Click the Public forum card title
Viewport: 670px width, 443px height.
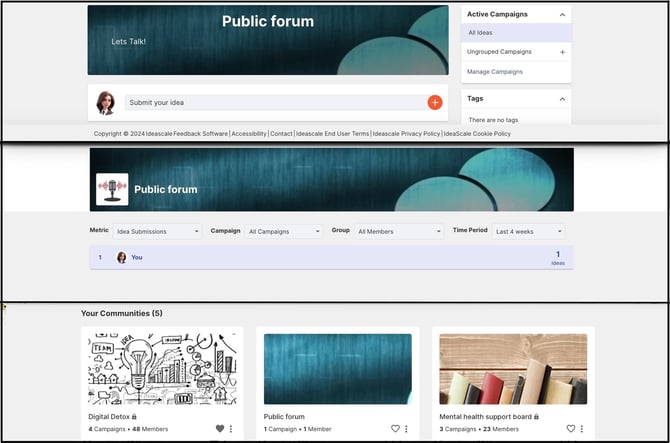click(284, 417)
